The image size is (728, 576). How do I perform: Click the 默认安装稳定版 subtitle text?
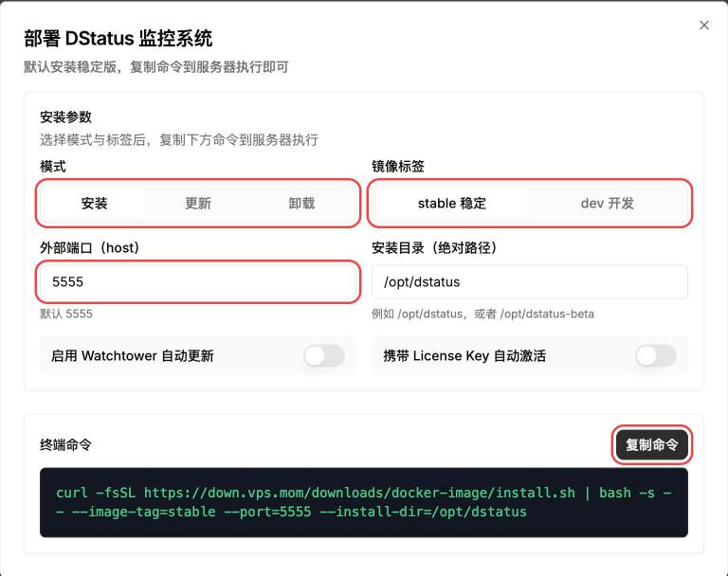156,67
